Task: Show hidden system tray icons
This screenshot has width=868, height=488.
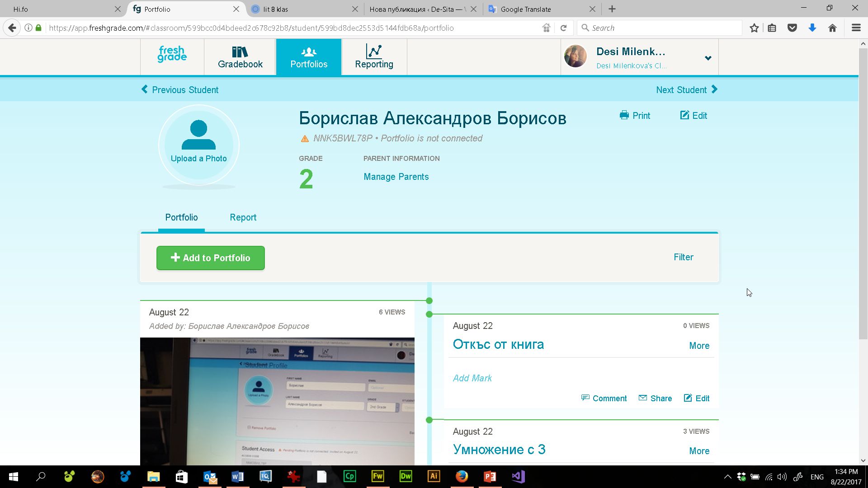Action: pyautogui.click(x=727, y=477)
